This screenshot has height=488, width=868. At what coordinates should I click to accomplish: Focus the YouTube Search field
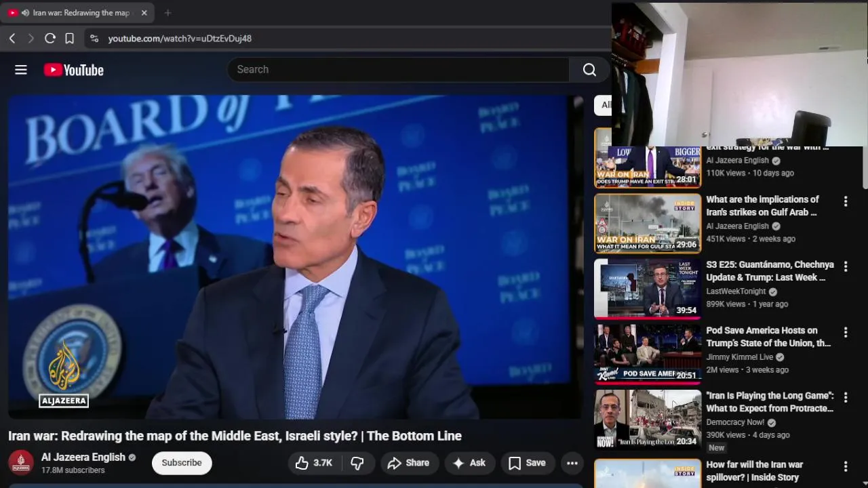pos(399,70)
